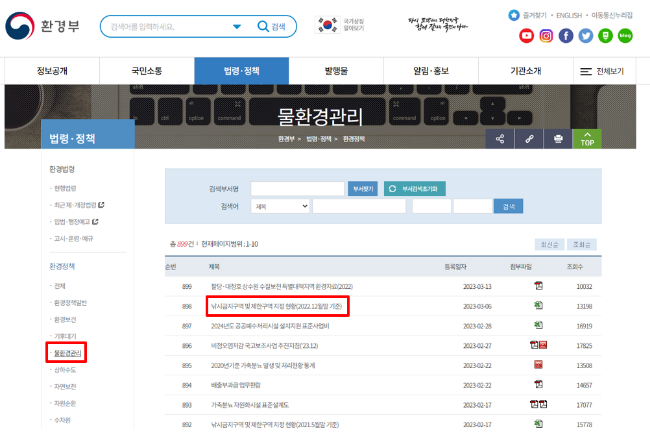Print the page with printer icon
650x444 pixels.
pos(558,139)
